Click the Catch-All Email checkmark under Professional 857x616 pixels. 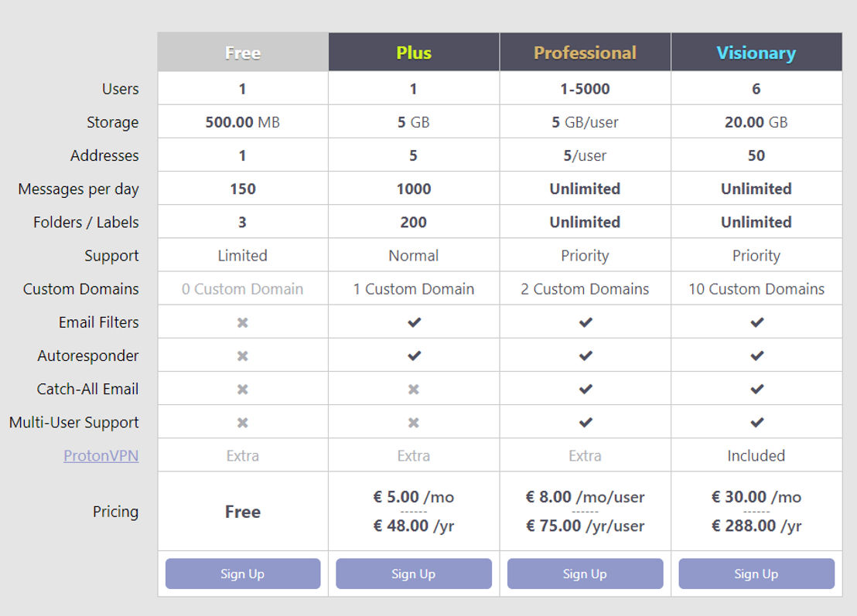[586, 389]
